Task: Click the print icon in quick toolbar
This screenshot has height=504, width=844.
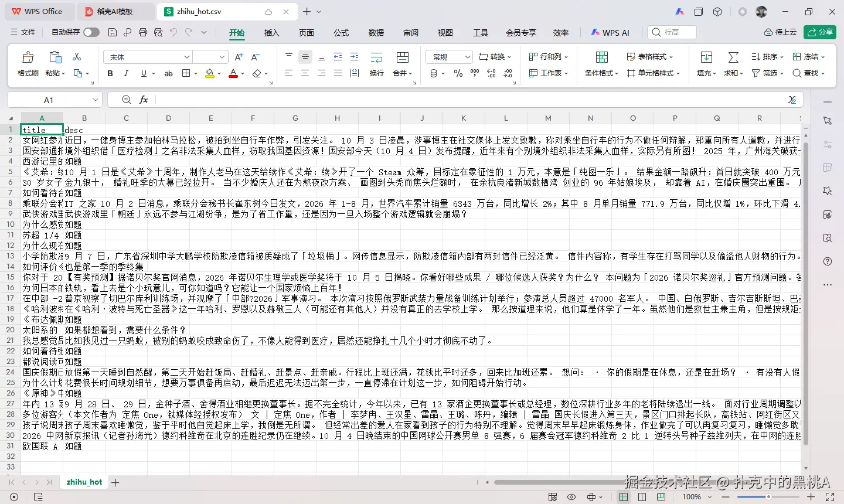Action: (x=143, y=32)
